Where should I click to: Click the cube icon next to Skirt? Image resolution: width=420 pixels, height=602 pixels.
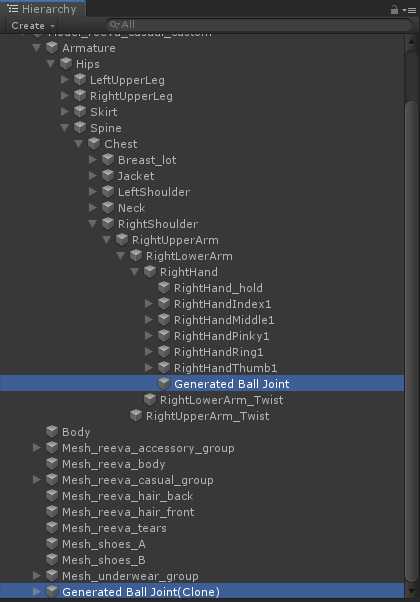[x=80, y=112]
